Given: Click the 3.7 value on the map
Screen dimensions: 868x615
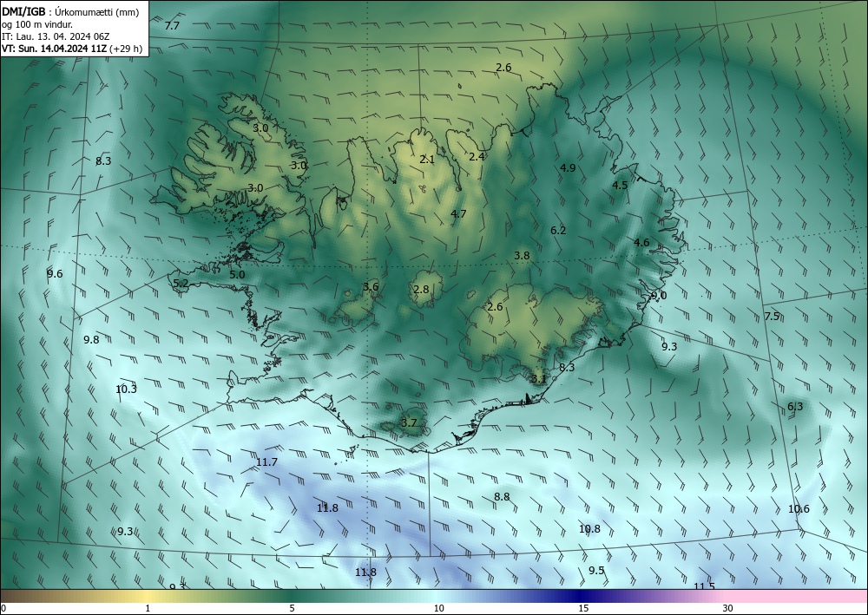Looking at the screenshot, I should tap(409, 423).
